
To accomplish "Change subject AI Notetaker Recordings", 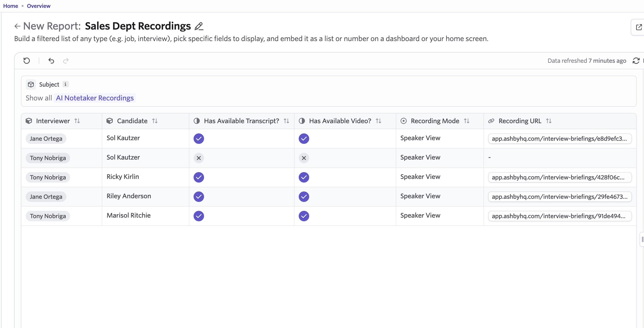I will (95, 98).
